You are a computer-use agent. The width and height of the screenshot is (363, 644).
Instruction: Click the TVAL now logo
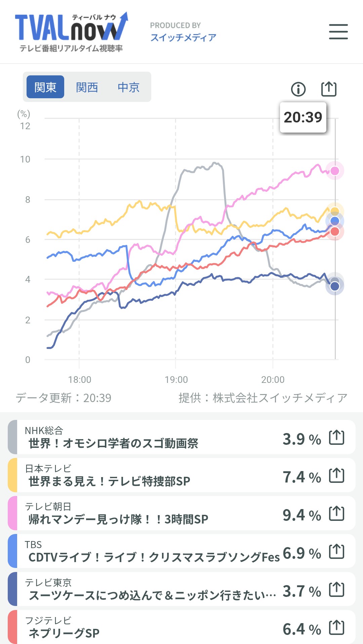pos(71,32)
